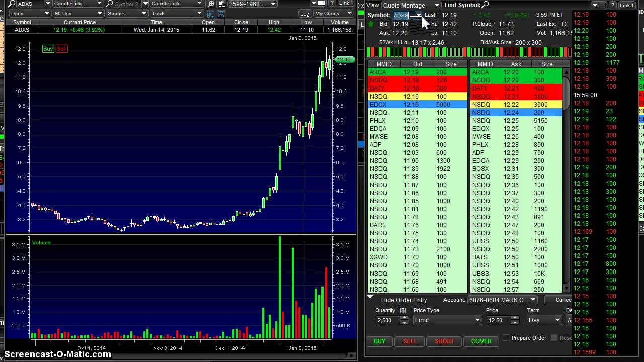Increase Price with the up stepper

[515, 318]
